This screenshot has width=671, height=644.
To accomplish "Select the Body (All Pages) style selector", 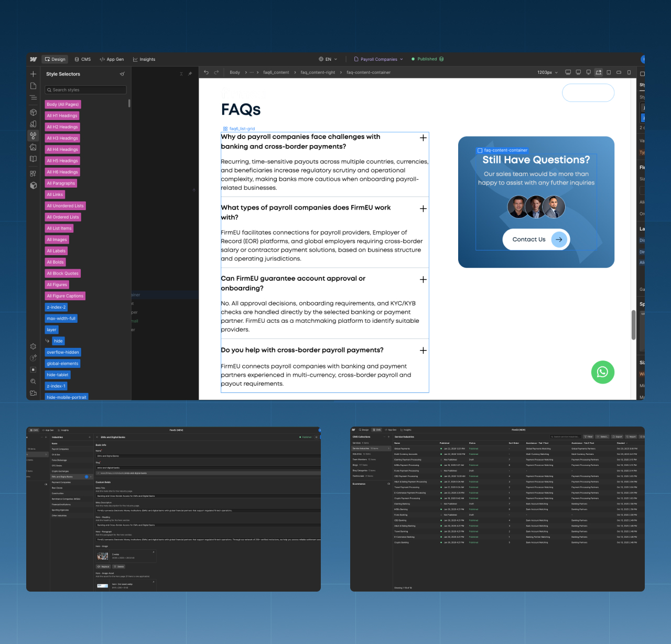I will [x=62, y=104].
